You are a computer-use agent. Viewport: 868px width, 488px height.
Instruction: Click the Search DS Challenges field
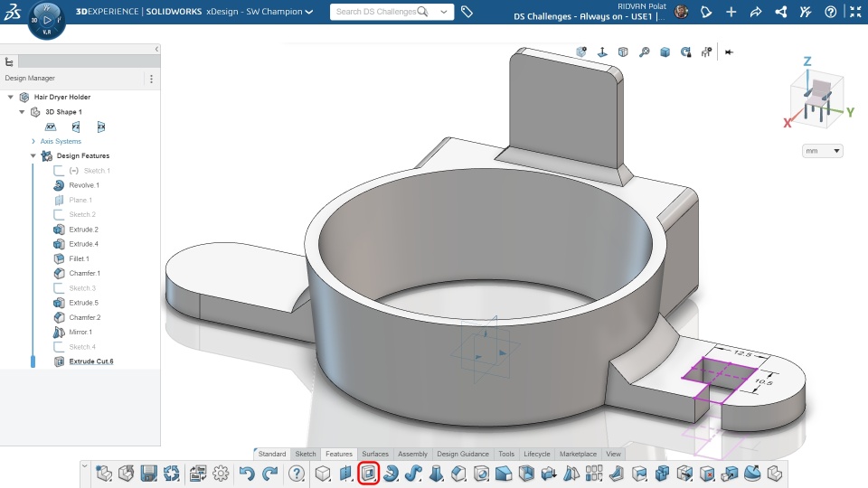[376, 12]
